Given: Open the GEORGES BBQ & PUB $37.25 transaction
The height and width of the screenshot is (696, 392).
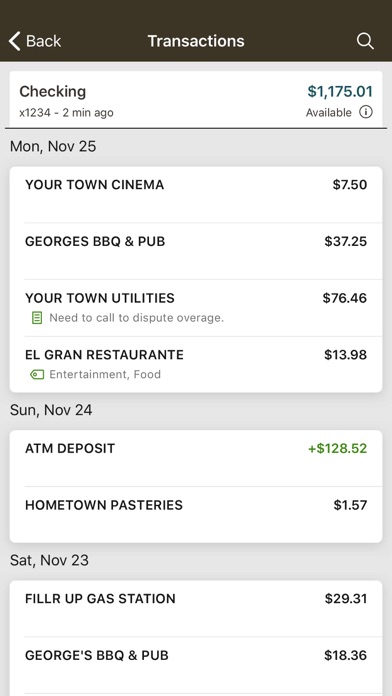Looking at the screenshot, I should point(196,251).
